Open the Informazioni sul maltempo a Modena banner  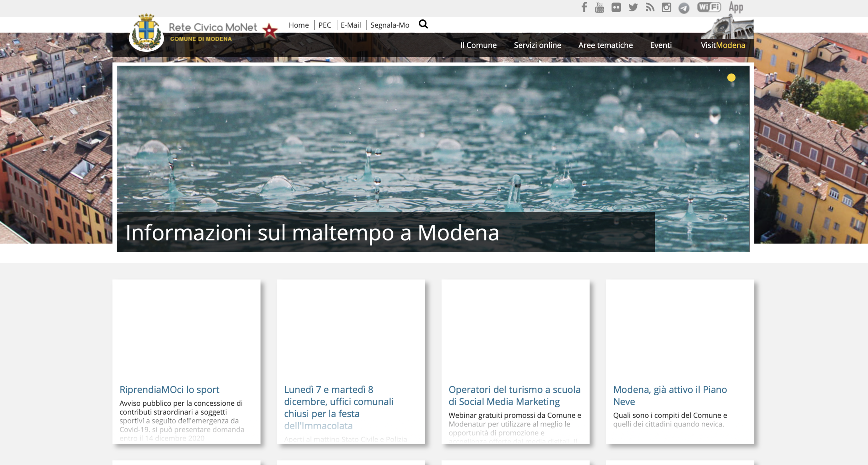(312, 232)
